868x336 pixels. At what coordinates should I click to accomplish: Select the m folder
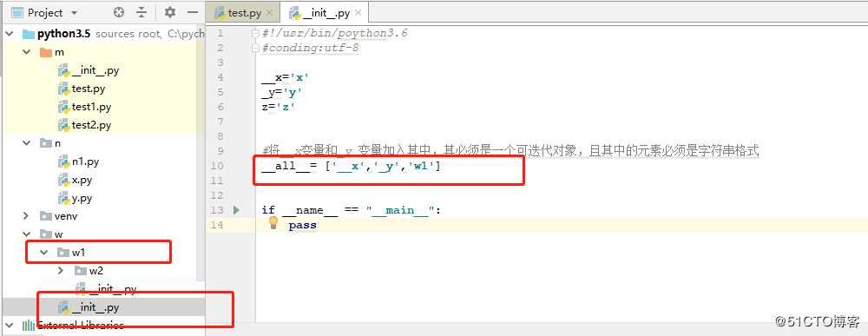(x=60, y=52)
